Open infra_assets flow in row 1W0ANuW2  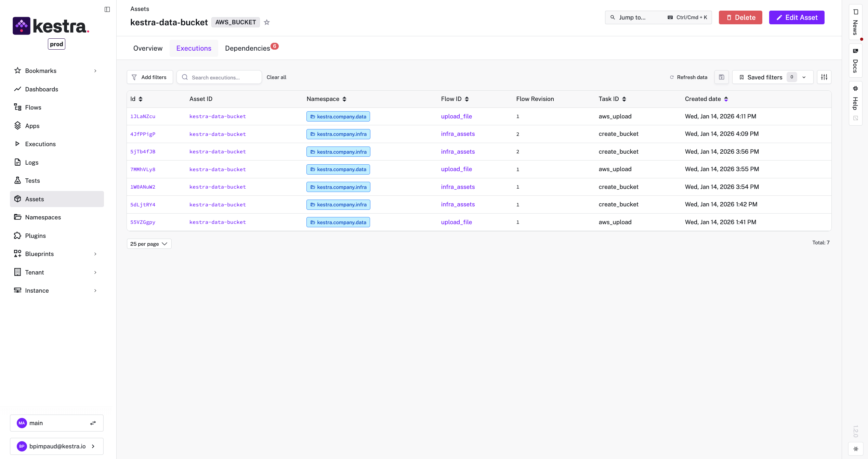[458, 187]
